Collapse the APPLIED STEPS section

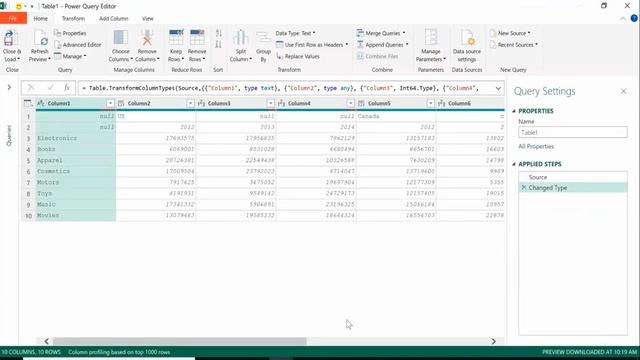click(x=514, y=164)
